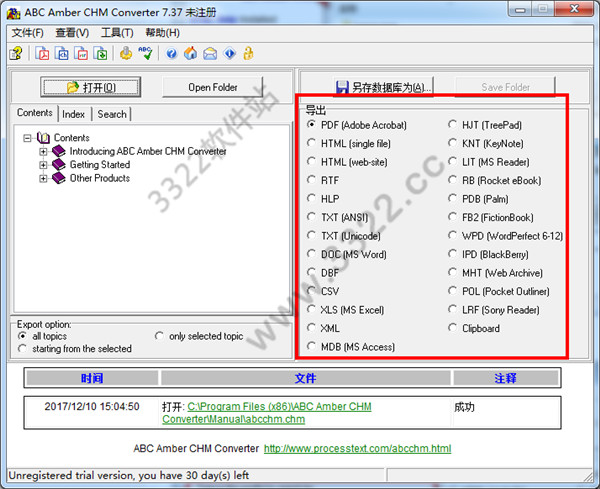The image size is (600, 489).
Task: Click the 文件 column header
Action: (305, 378)
